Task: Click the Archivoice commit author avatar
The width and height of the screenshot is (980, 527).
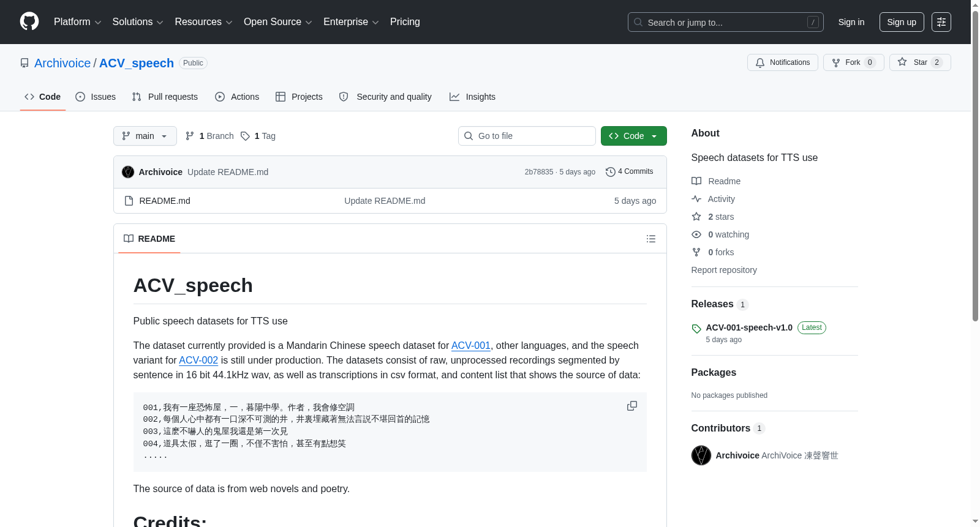Action: (x=128, y=172)
